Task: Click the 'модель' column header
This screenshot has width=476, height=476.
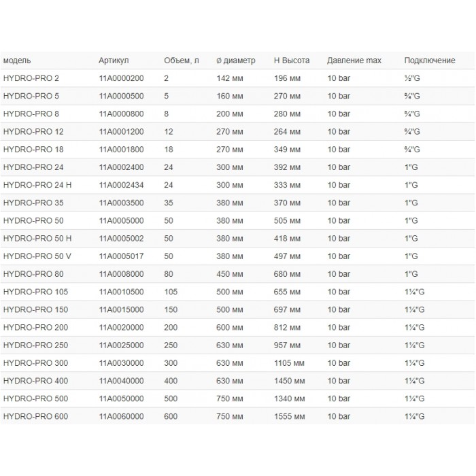Action: (x=17, y=61)
